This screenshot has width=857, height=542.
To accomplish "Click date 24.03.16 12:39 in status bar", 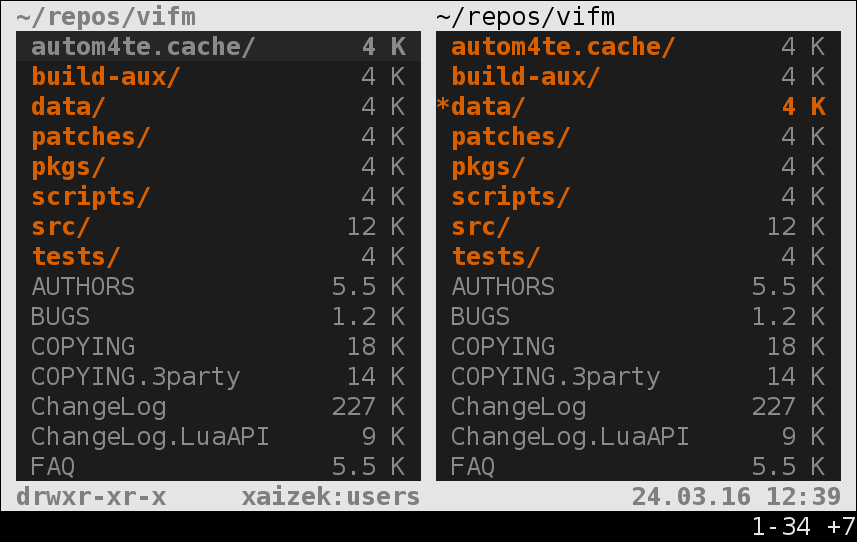I will (x=736, y=497).
